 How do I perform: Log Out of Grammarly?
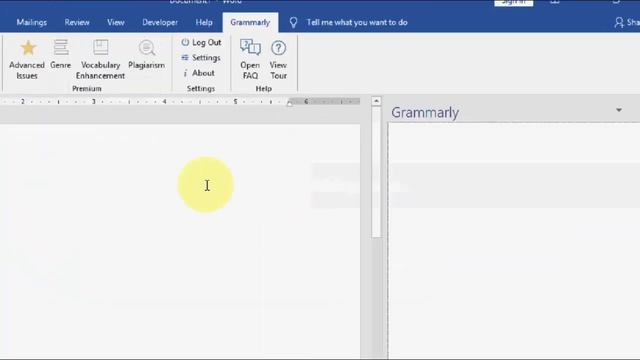[201, 42]
